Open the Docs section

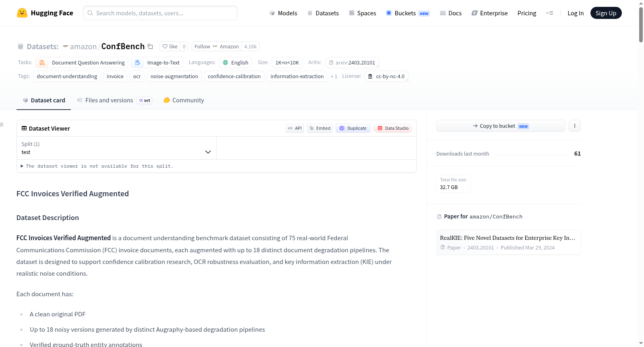[x=450, y=13]
